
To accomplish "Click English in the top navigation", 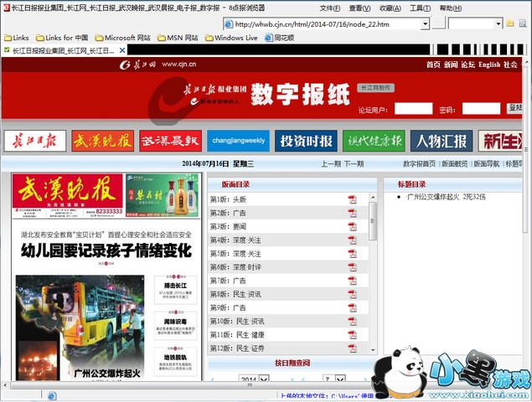I will point(489,64).
